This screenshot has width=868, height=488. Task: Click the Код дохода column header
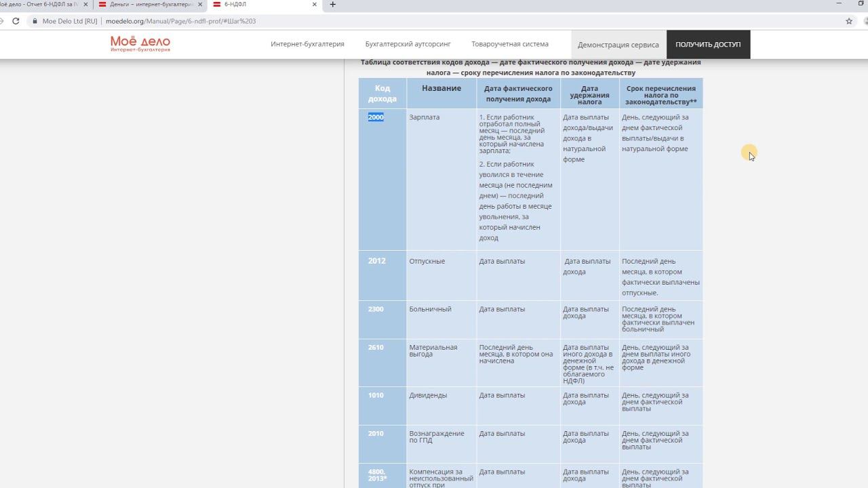pos(382,94)
